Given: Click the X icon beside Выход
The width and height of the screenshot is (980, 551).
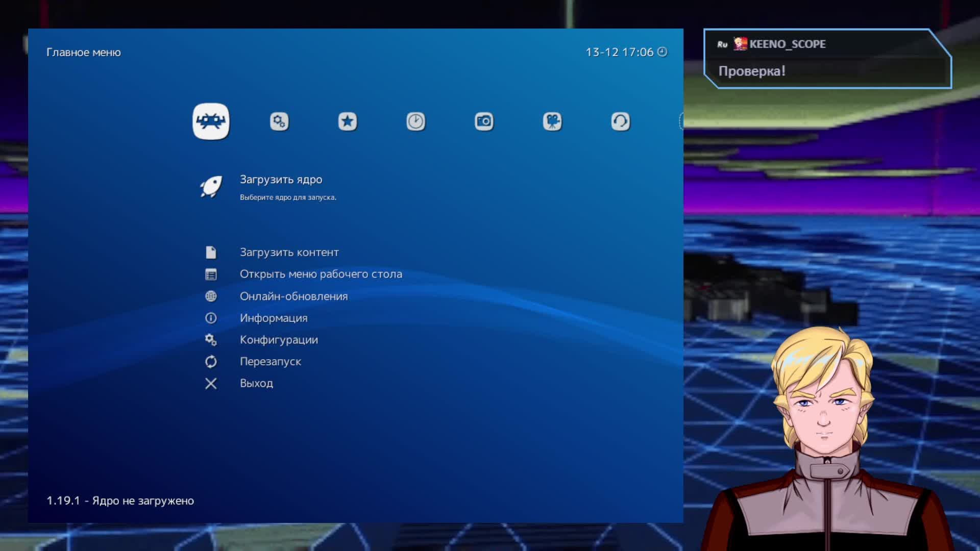Looking at the screenshot, I should point(211,384).
